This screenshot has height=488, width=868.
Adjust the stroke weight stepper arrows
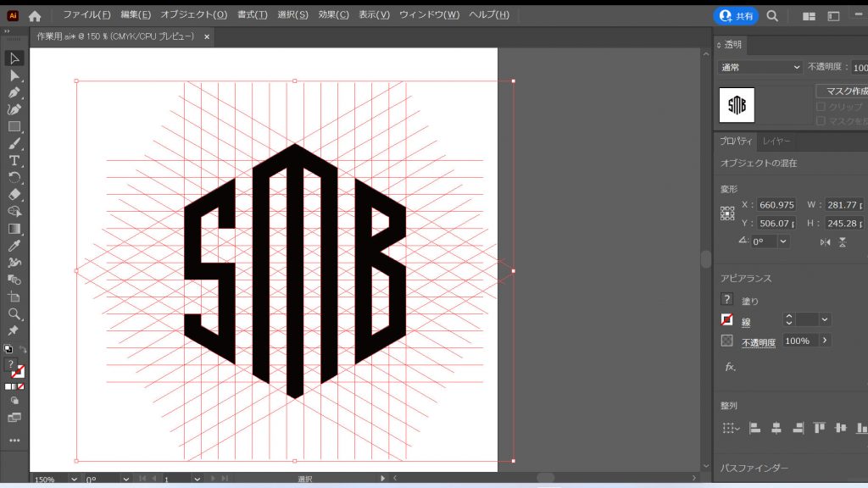click(789, 319)
